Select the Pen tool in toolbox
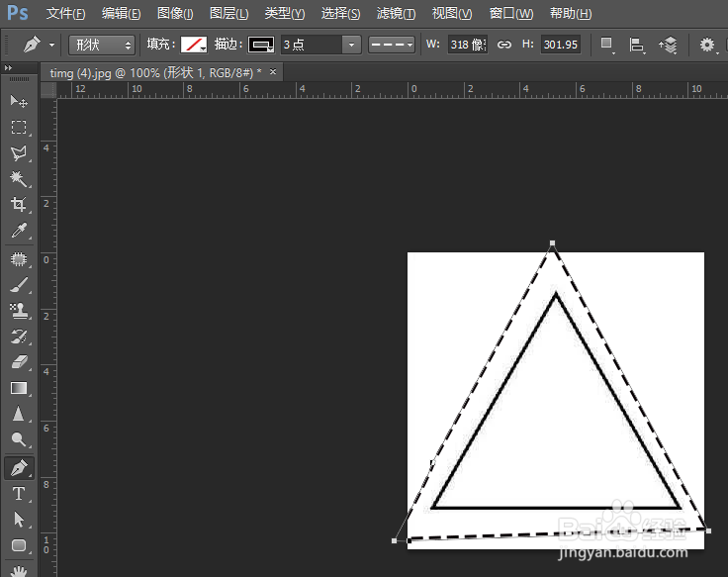Screen dimensions: 728x577 [19, 468]
